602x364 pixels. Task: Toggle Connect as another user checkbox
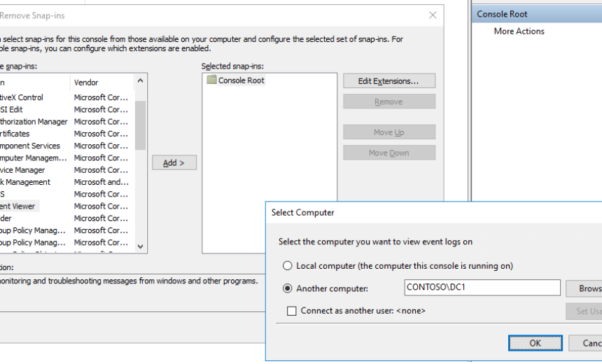coord(292,311)
